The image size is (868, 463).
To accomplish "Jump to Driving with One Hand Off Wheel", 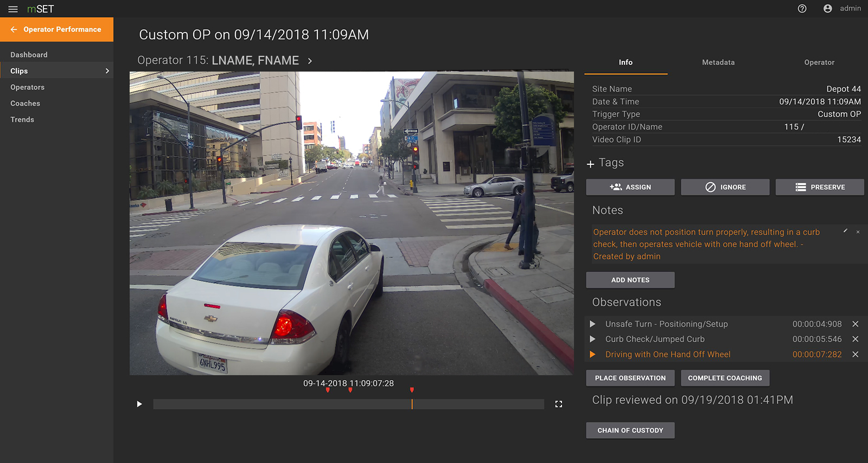I will pos(592,355).
